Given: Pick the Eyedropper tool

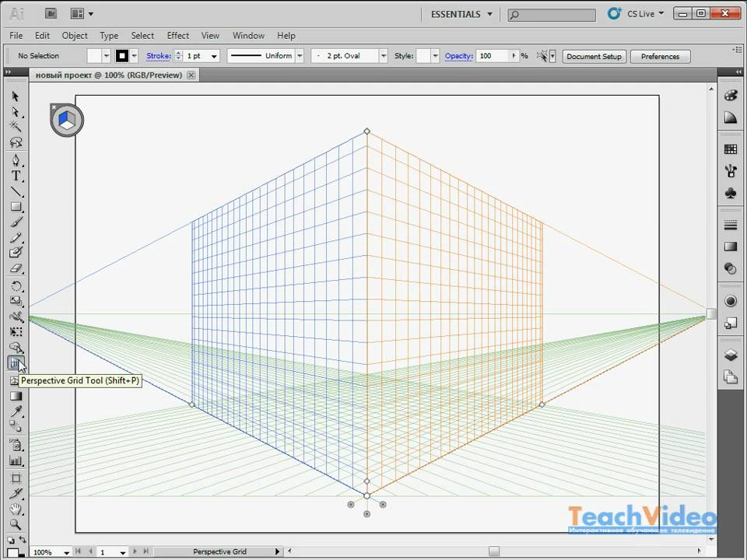Looking at the screenshot, I should coord(16,411).
